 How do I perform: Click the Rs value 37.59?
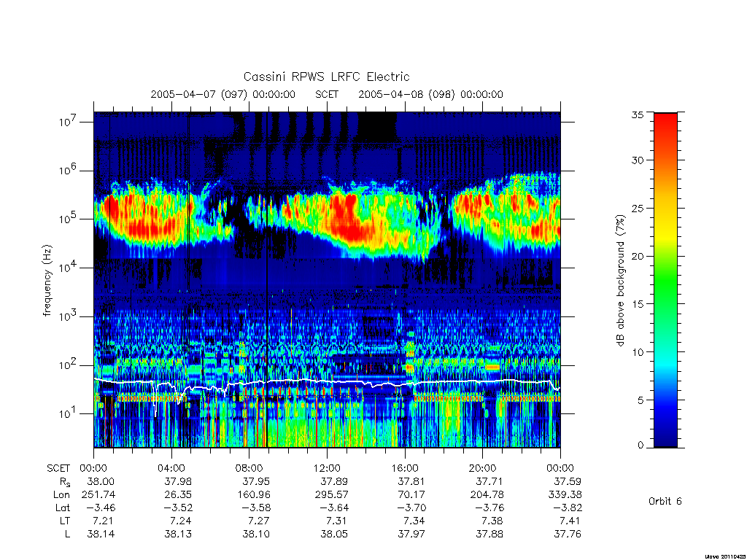pyautogui.click(x=568, y=481)
